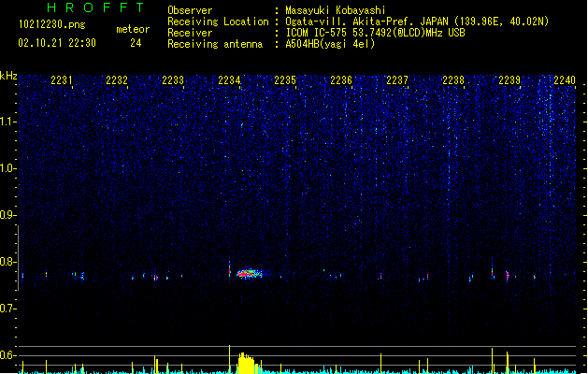Image resolution: width=588 pixels, height=374 pixels.
Task: Click the 2237 time marker
Action: [x=397, y=80]
